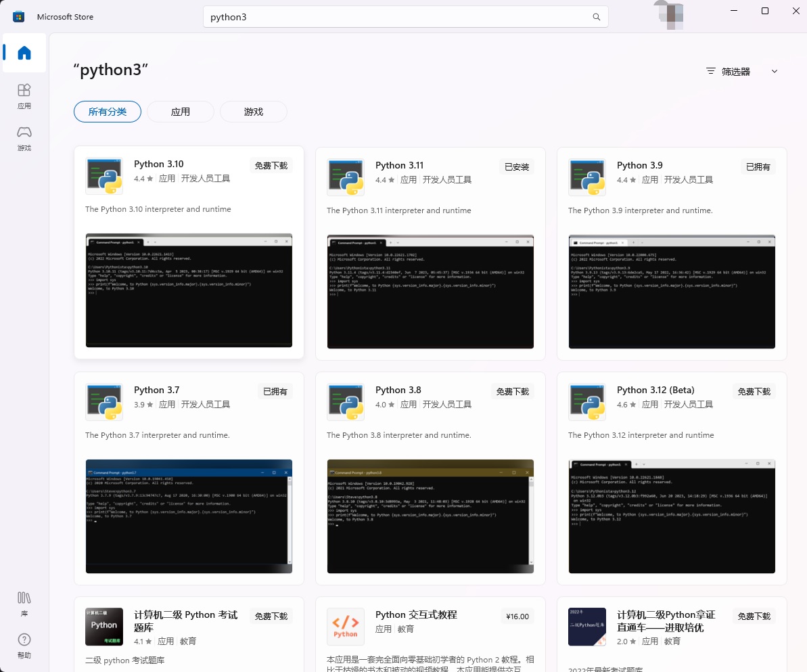Image resolution: width=807 pixels, height=672 pixels.
Task: Click the search magnifier icon
Action: pos(596,17)
